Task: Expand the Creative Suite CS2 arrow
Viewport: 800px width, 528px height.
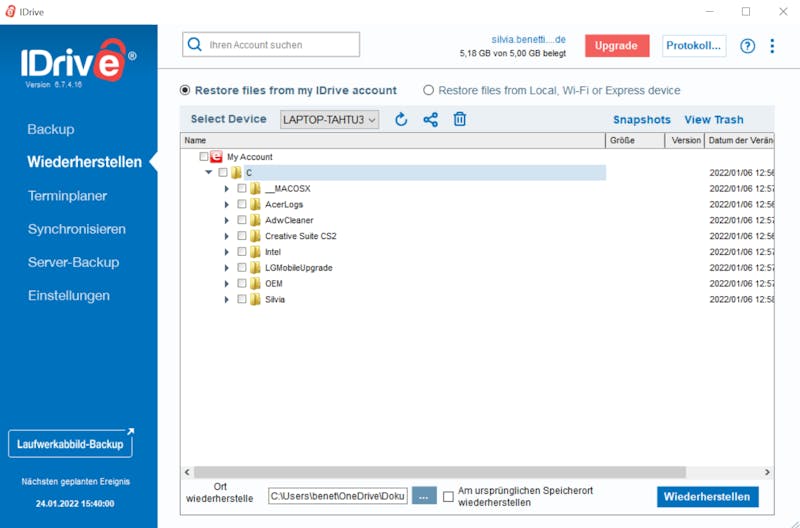Action: click(227, 236)
